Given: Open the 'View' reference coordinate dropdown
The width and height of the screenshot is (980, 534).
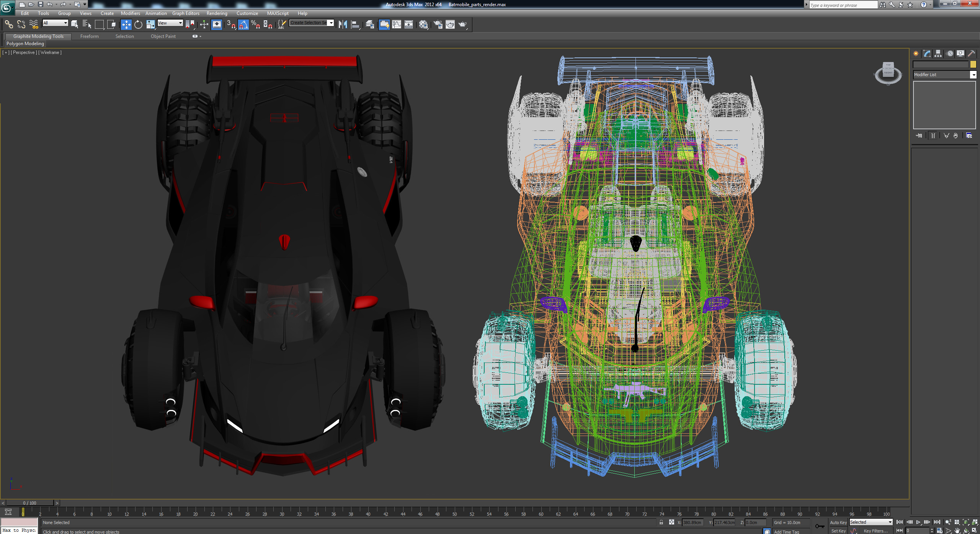Looking at the screenshot, I should click(x=170, y=23).
